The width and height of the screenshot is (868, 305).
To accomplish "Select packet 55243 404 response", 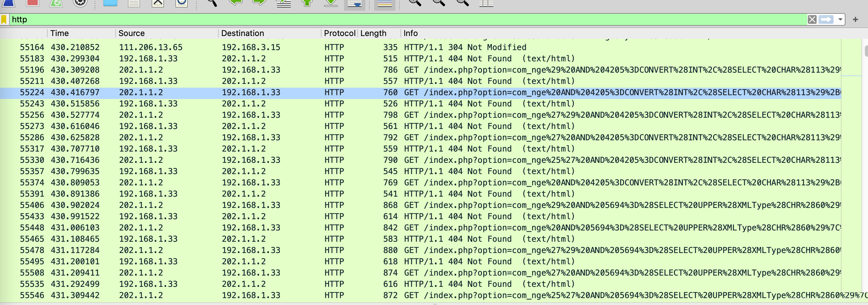I will [x=421, y=104].
